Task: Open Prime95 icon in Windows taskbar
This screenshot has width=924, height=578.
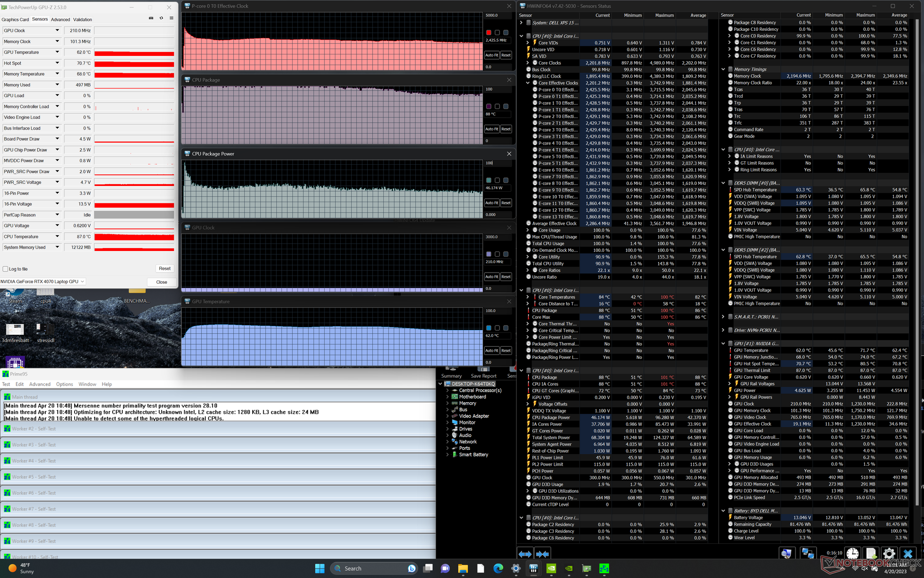Action: click(604, 568)
